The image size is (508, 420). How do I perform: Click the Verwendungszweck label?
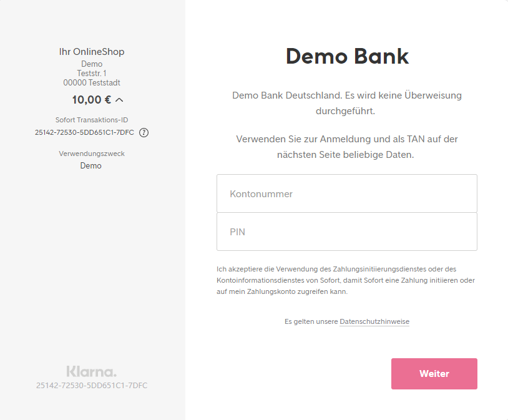[91, 154]
